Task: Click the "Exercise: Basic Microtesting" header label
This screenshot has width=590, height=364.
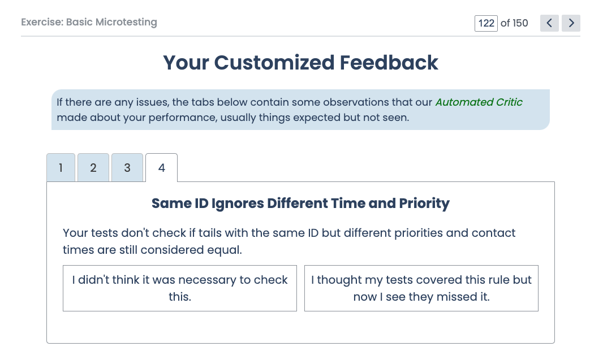Action: click(89, 23)
